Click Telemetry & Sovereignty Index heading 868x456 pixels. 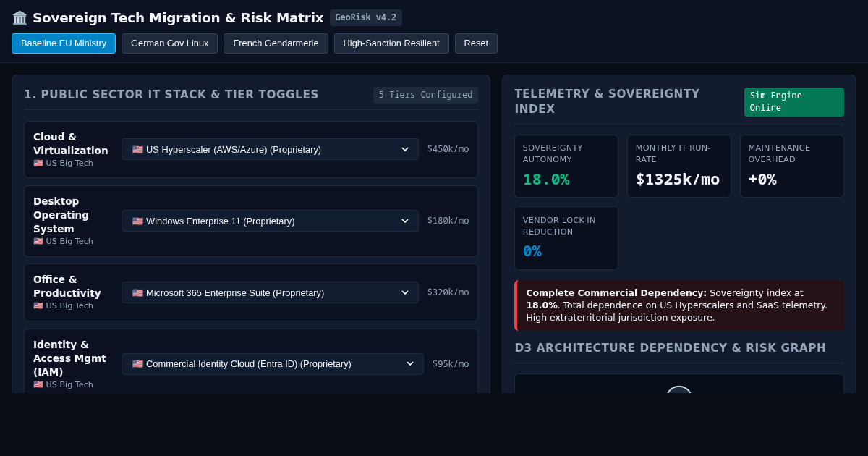coord(608,101)
